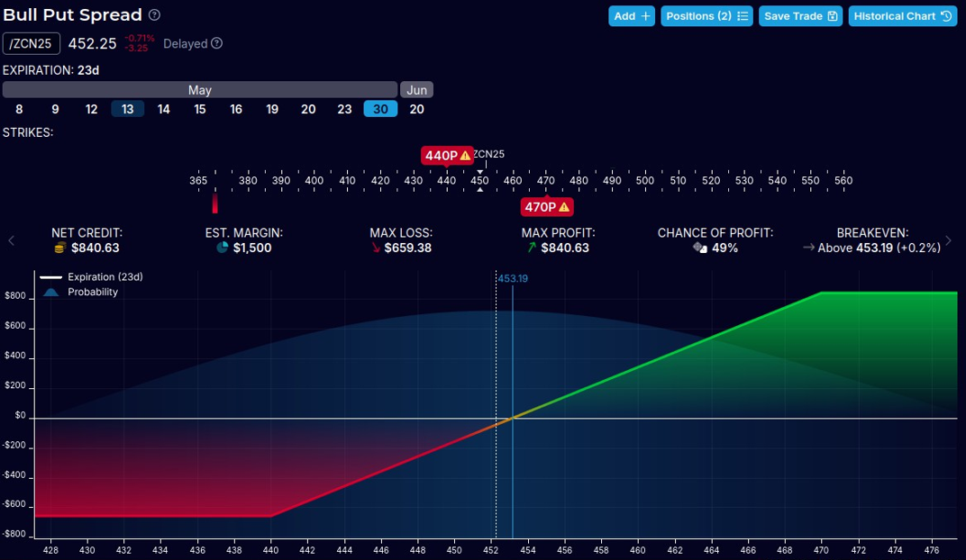Click the green arrow icon under Max Profit
This screenshot has height=560, width=966.
[532, 248]
